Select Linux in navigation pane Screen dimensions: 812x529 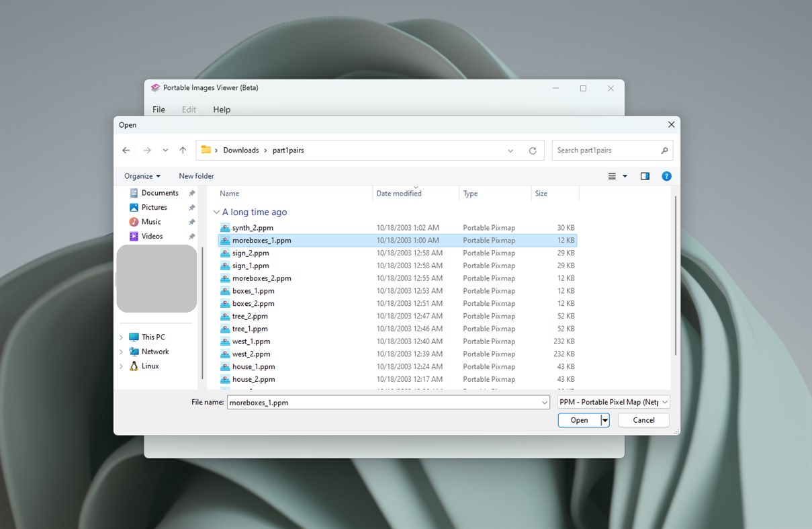point(150,366)
